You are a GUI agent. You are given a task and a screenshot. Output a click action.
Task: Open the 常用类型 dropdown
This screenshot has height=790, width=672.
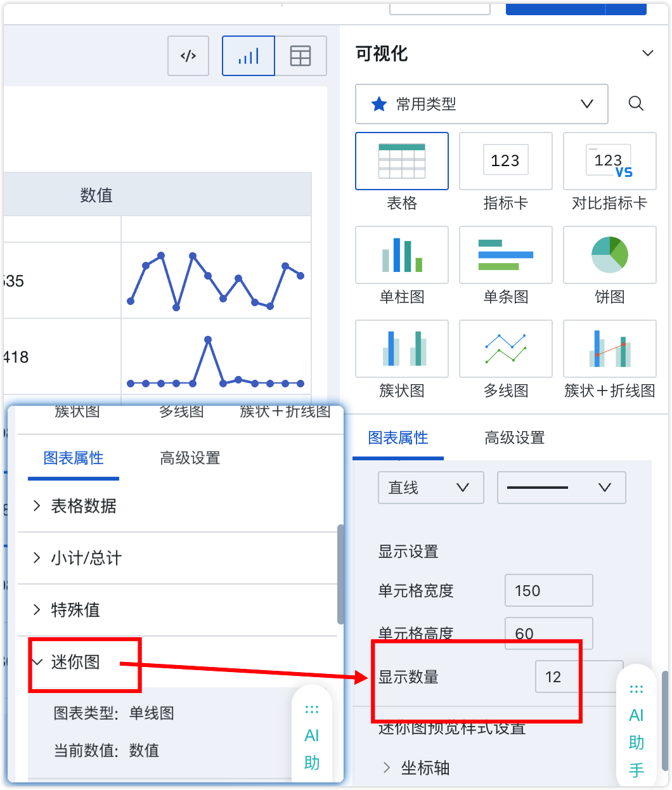(482, 104)
